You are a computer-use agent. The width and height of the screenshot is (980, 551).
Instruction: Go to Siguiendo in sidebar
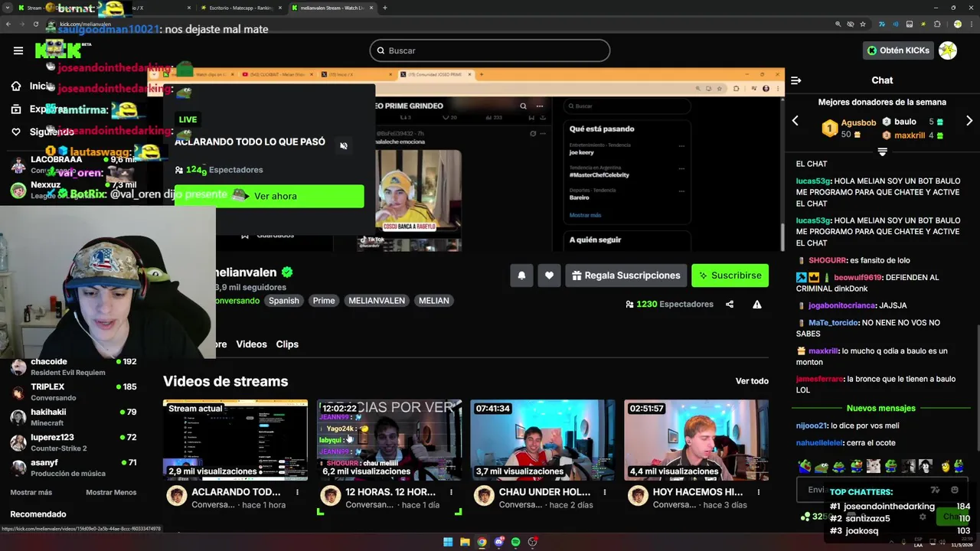(51, 132)
